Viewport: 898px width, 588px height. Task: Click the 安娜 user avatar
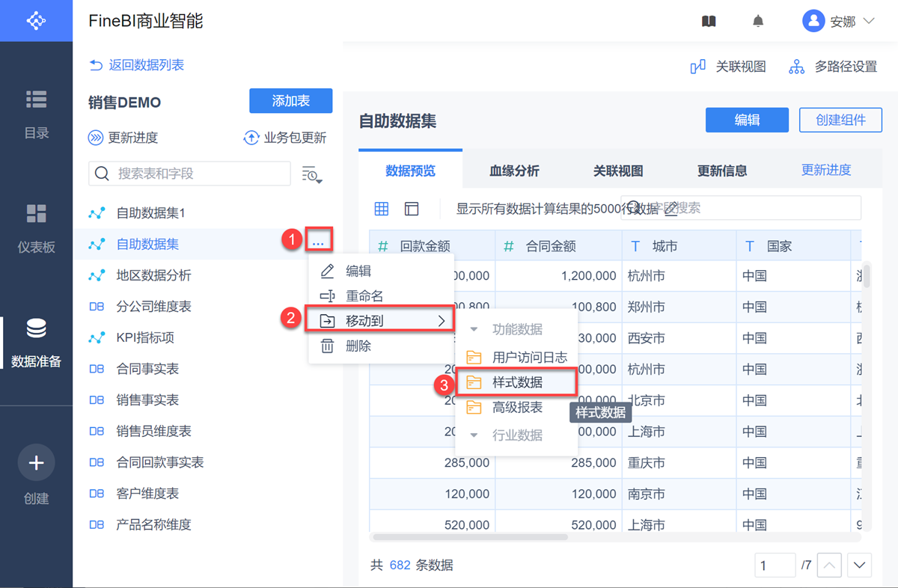[x=813, y=21]
